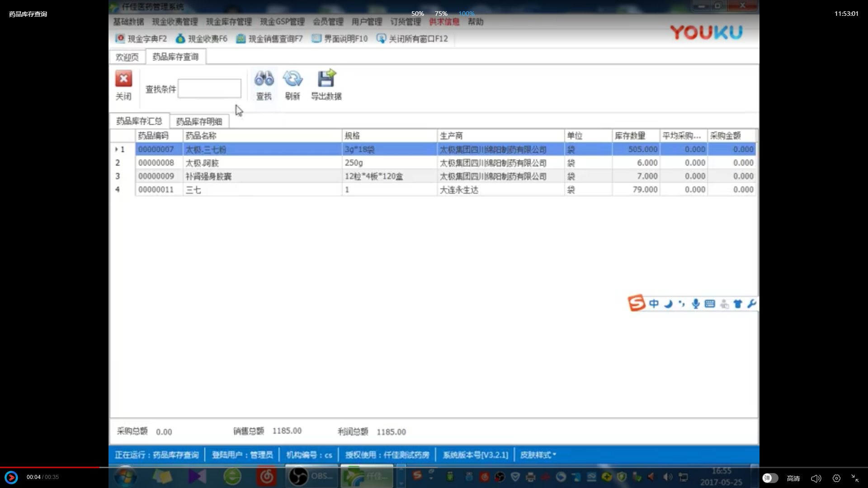Toggle the 弹 danmaku switch
This screenshot has height=488, width=868.
tap(770, 478)
